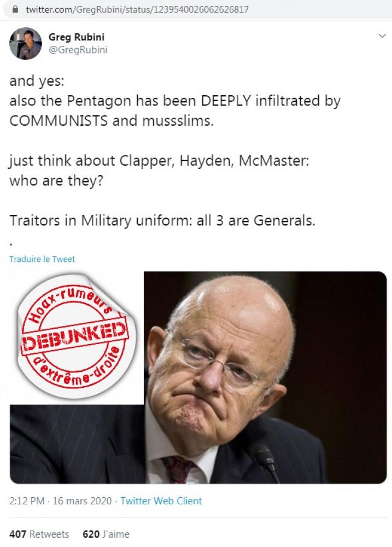392x547 pixels.
Task: Click the 'who are they?' tweet line
Action: point(56,181)
